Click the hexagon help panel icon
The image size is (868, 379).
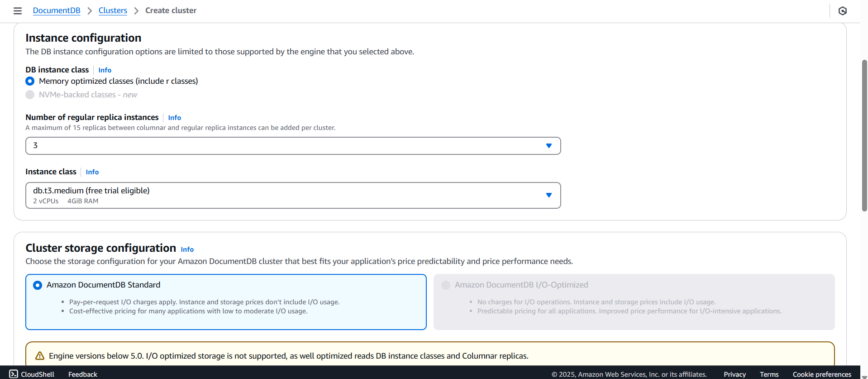(x=842, y=11)
